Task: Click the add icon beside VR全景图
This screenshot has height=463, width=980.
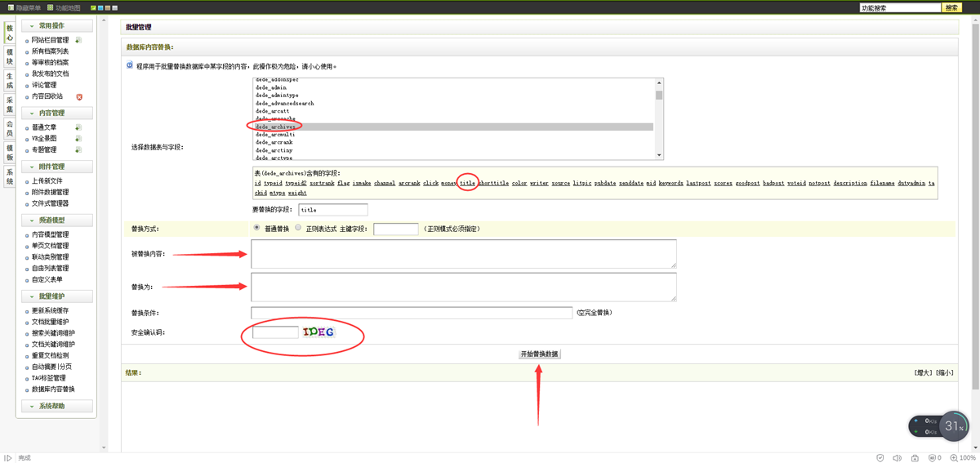Action: click(x=78, y=139)
